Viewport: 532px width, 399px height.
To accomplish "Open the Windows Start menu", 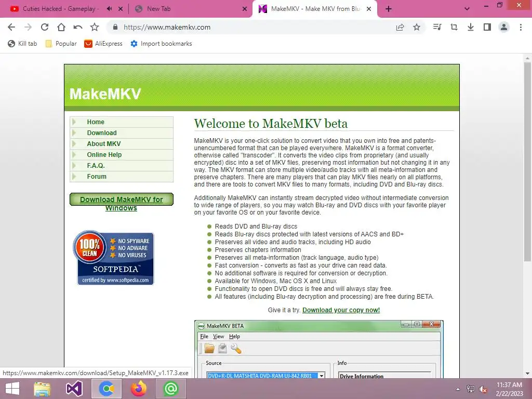I will point(12,389).
